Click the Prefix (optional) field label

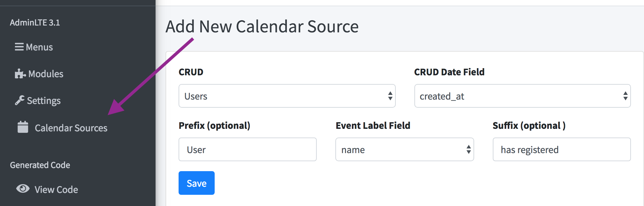[x=214, y=125]
